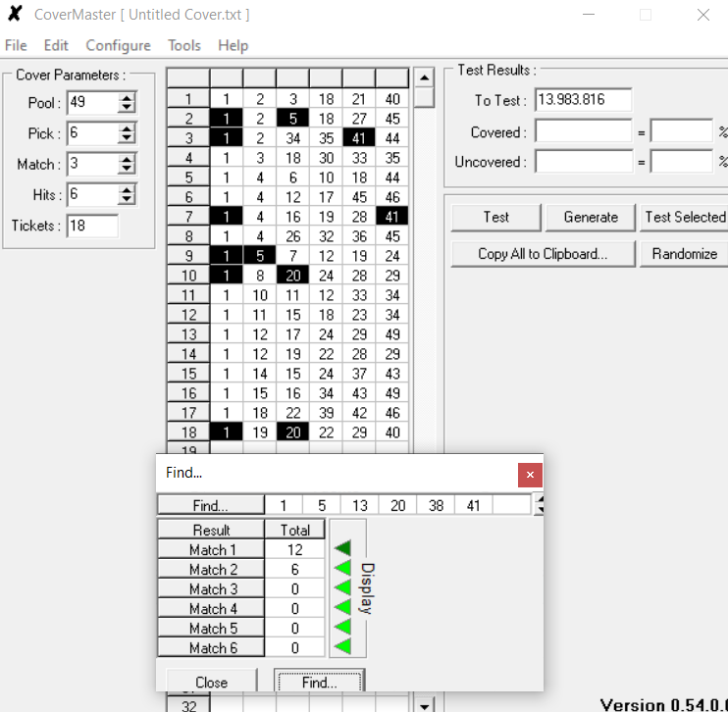Screen dimensions: 728x712
Task: Click the highlighted 20 cell in row 10
Action: coord(292,276)
